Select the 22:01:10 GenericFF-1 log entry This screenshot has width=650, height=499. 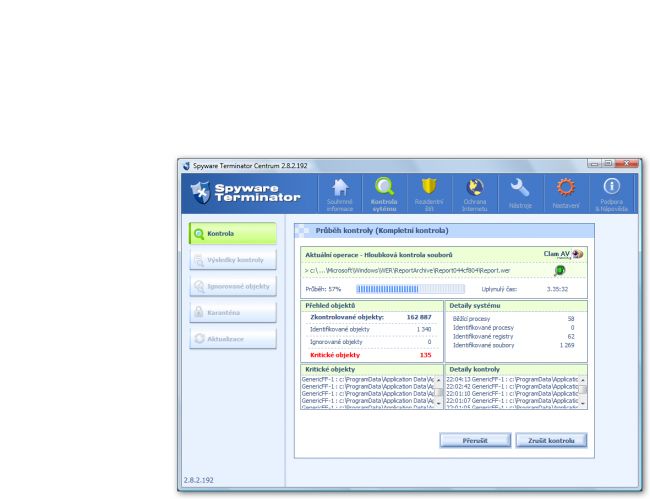click(512, 393)
